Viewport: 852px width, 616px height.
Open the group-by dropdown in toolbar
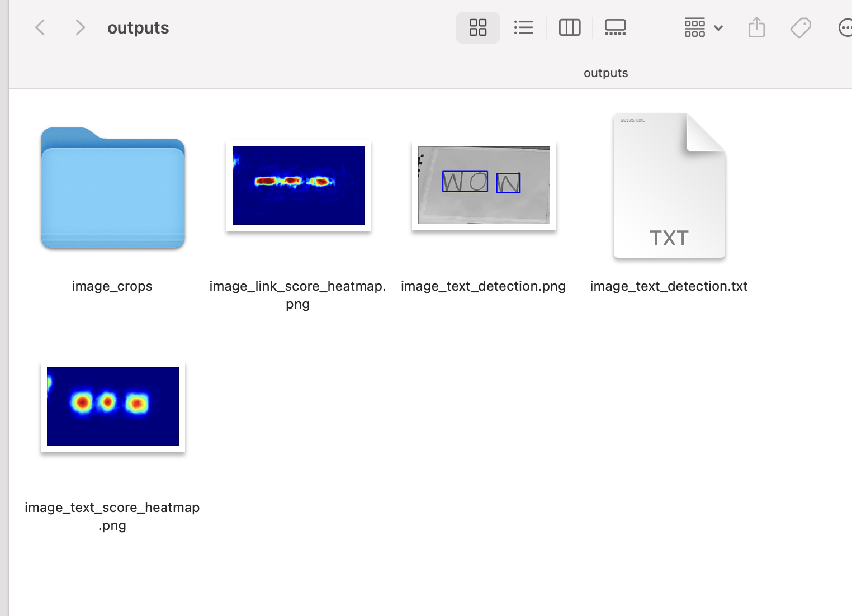point(703,27)
